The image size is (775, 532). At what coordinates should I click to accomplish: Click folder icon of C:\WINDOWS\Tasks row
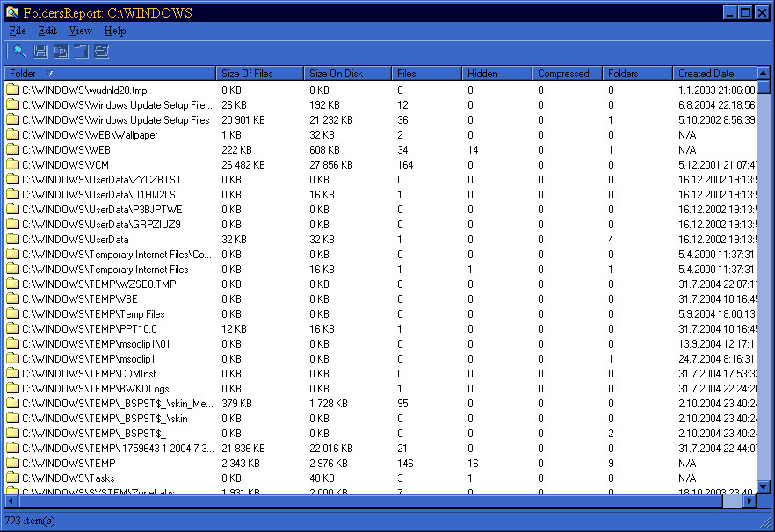point(13,478)
